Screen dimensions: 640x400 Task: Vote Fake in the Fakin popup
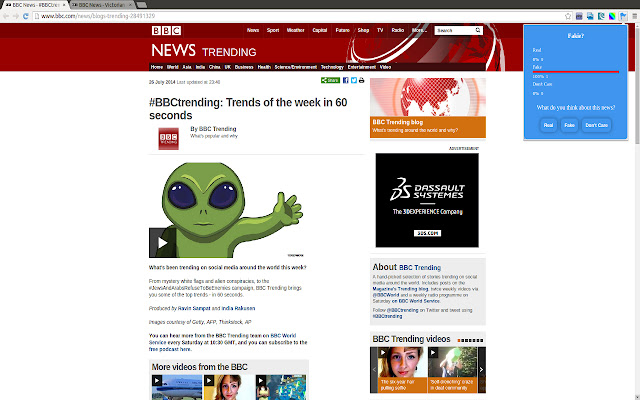(x=569, y=125)
